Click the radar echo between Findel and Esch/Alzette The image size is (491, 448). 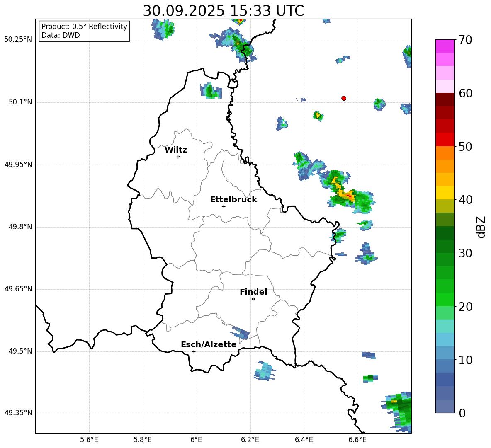pos(241,332)
